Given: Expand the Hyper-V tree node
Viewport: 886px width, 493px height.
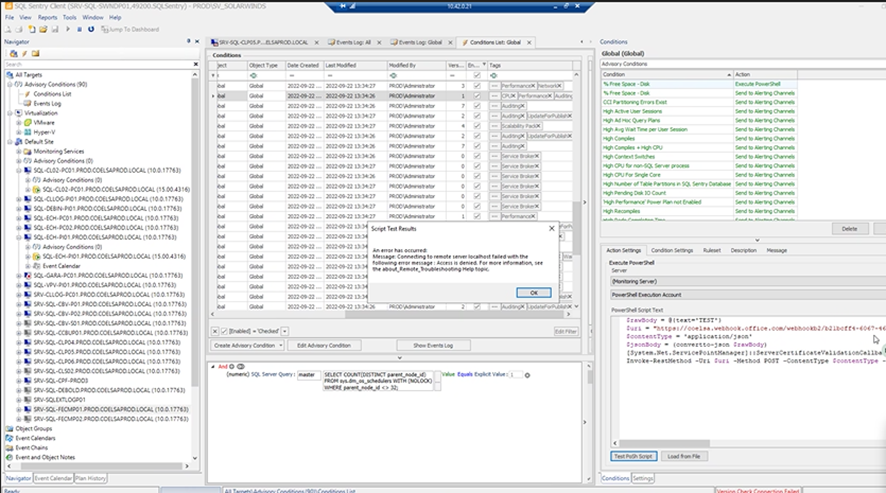Looking at the screenshot, I should point(17,132).
